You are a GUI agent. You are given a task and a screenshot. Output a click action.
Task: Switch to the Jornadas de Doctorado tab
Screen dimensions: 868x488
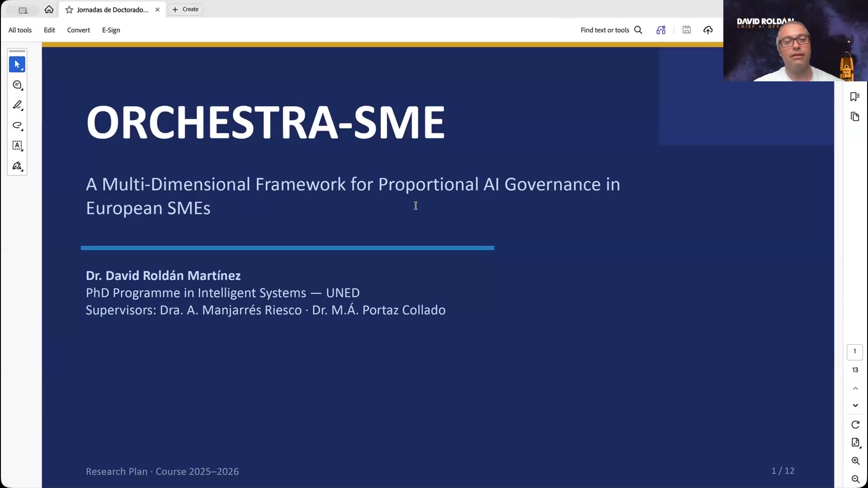point(113,9)
